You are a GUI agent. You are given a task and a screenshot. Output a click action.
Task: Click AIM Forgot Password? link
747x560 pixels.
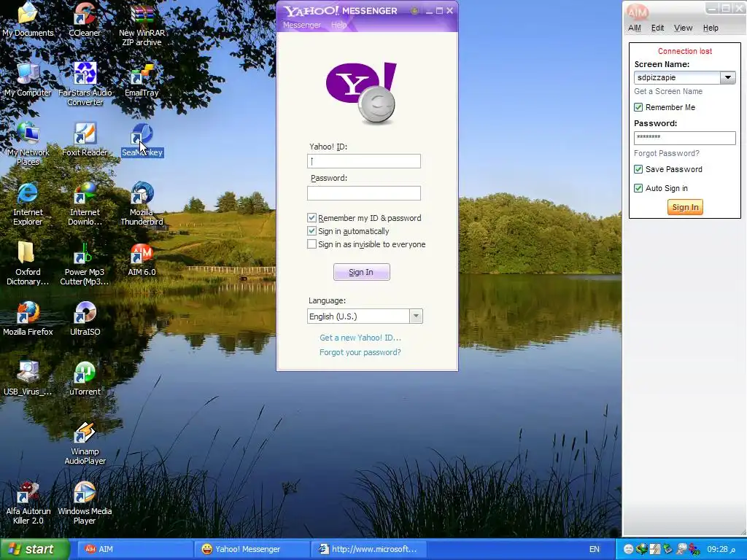coord(667,153)
